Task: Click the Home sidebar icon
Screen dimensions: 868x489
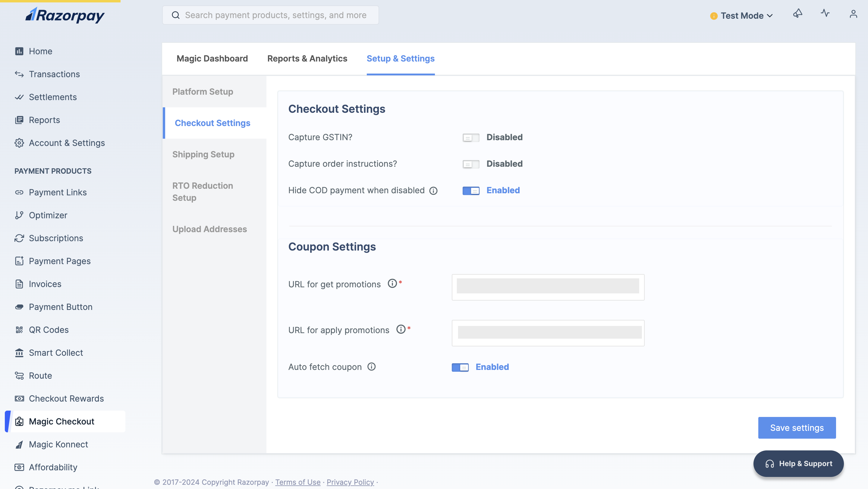Action: point(19,51)
